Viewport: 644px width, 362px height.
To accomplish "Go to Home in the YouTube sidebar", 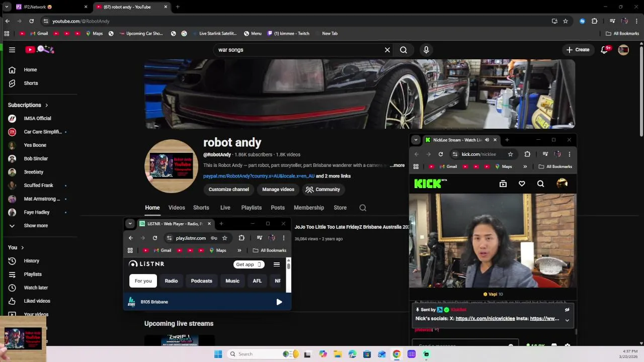I will (30, 70).
